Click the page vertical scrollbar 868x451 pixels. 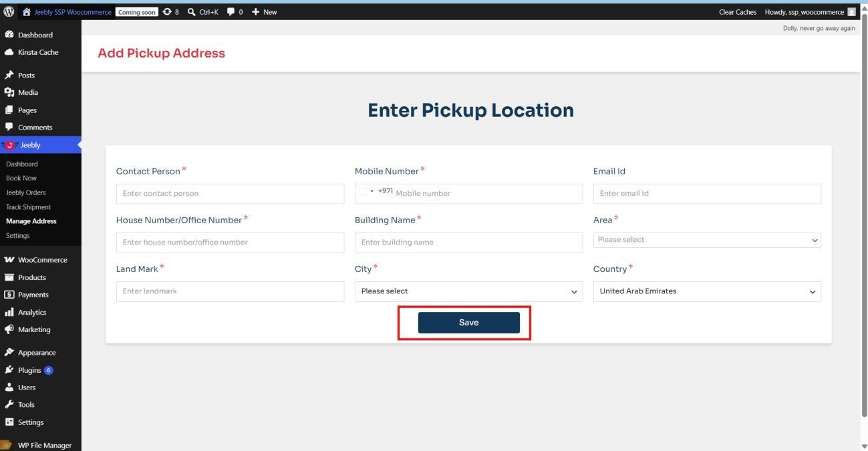click(864, 214)
